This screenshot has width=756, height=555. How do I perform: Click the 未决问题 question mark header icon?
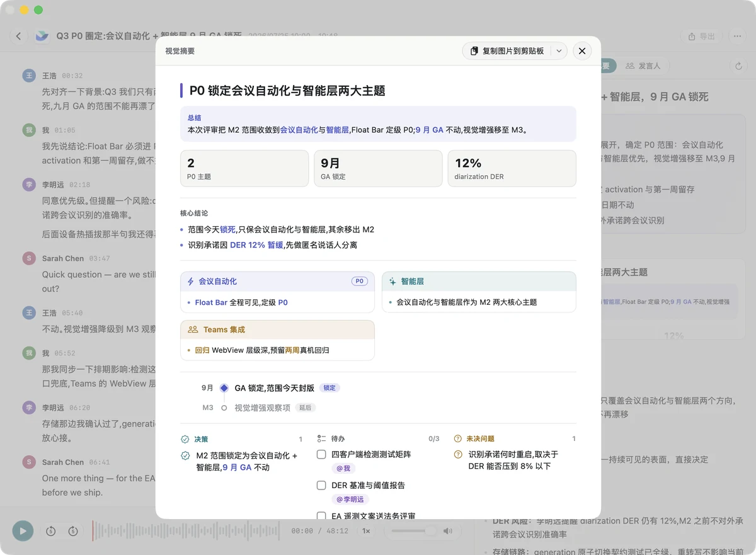(458, 438)
